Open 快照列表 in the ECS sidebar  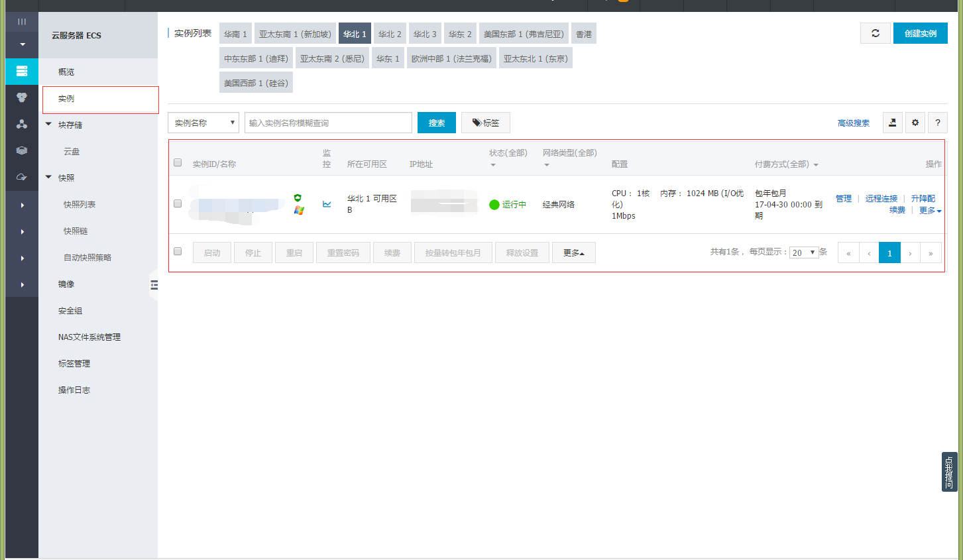(80, 204)
